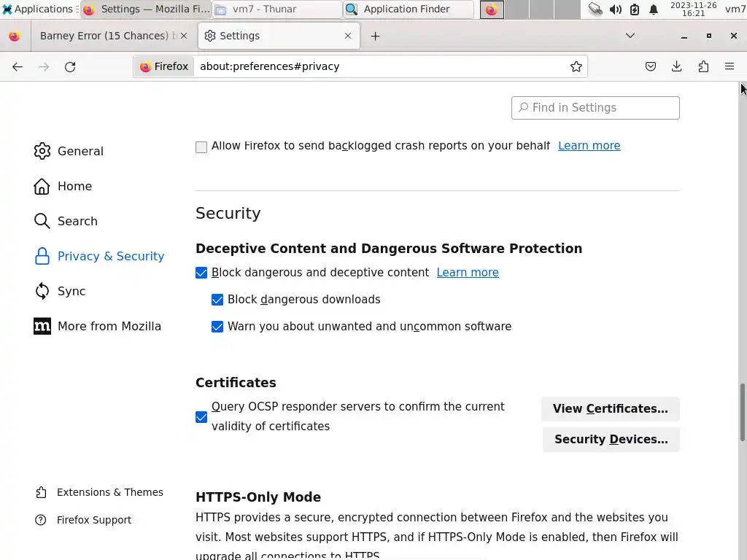Open a new tab with plus button
Viewport: 747px width, 560px height.
tap(375, 36)
